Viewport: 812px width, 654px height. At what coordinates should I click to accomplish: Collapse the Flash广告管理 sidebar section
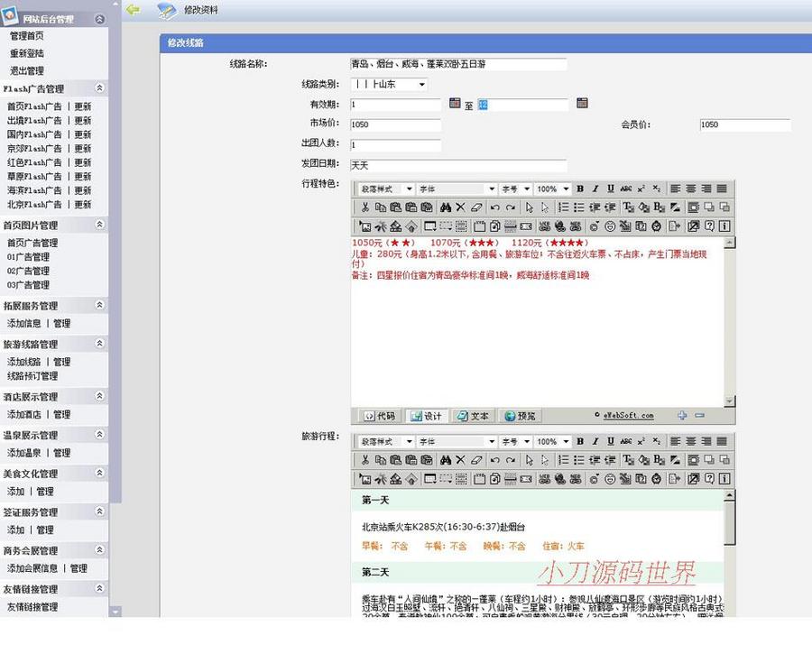click(99, 88)
